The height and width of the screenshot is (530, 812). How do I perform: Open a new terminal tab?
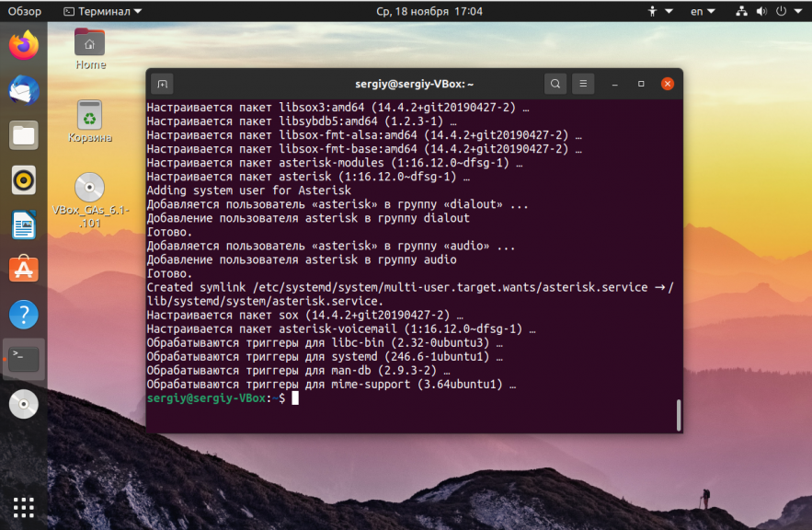point(162,84)
